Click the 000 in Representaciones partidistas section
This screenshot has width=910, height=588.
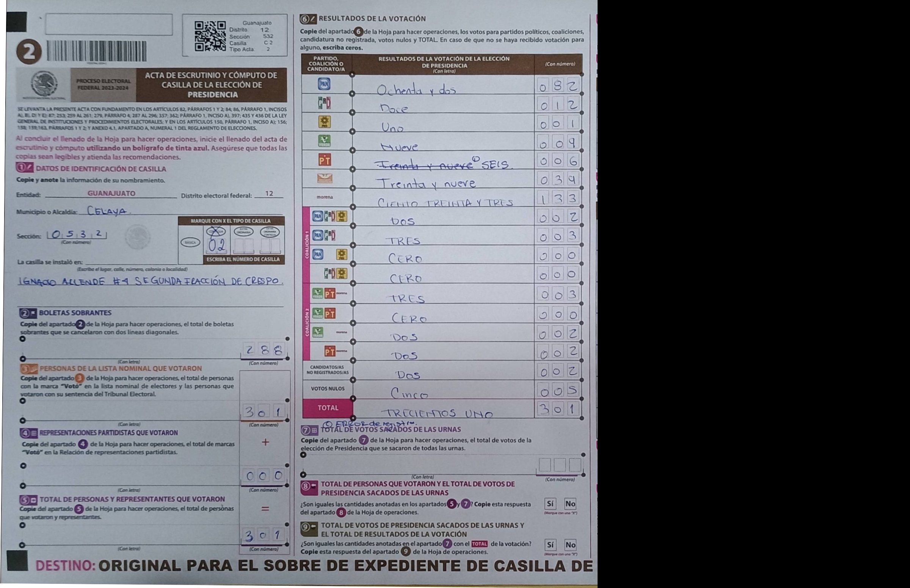point(264,476)
